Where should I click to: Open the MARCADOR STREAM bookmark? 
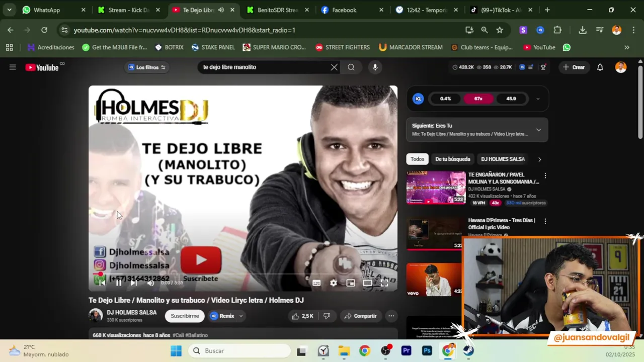pos(411,47)
